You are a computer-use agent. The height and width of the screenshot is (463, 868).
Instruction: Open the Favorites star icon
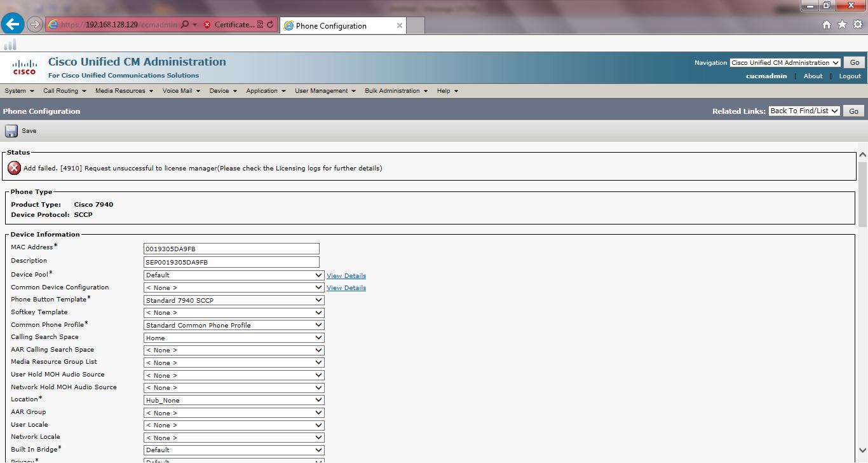(x=842, y=25)
